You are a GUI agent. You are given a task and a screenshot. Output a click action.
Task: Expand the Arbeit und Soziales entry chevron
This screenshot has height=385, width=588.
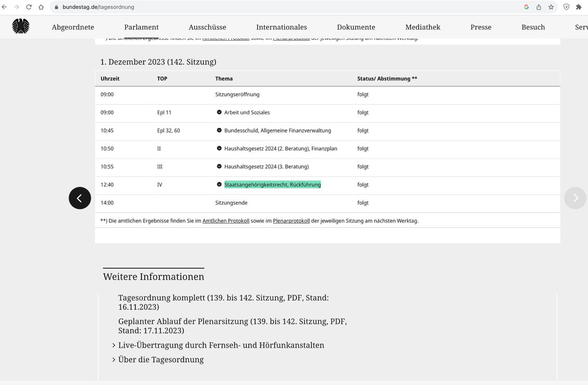click(x=219, y=112)
